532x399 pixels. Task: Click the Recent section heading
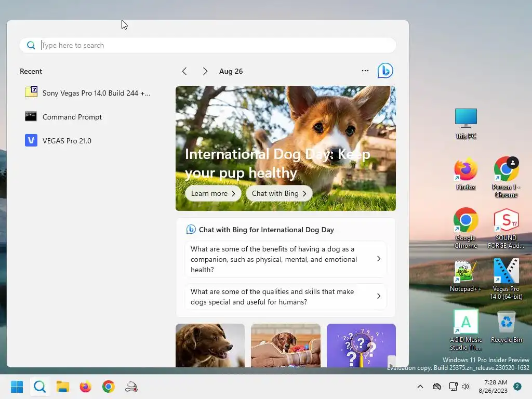tap(31, 71)
